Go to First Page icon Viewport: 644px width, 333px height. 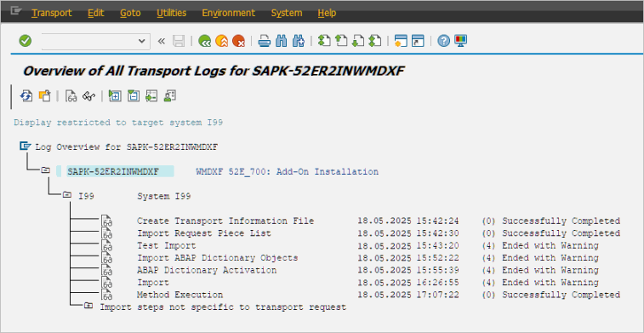[x=324, y=41]
